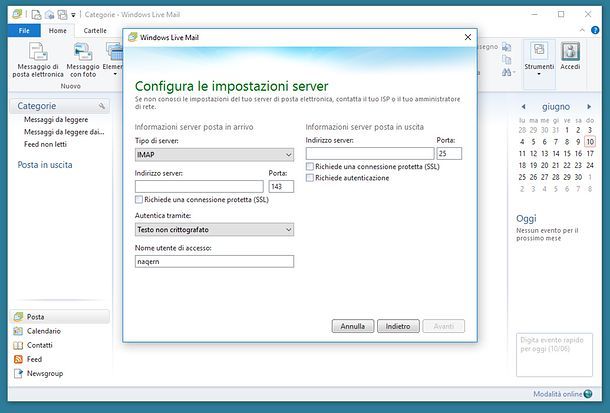Image resolution: width=610 pixels, height=413 pixels.
Task: Open Posta in uscita folder
Action: point(45,164)
